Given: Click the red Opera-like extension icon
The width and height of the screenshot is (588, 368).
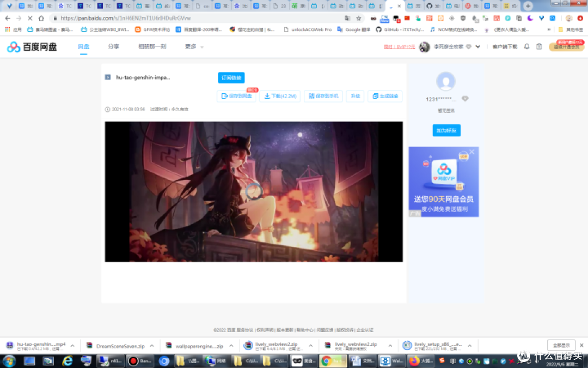Looking at the screenshot, I should coord(580,18).
